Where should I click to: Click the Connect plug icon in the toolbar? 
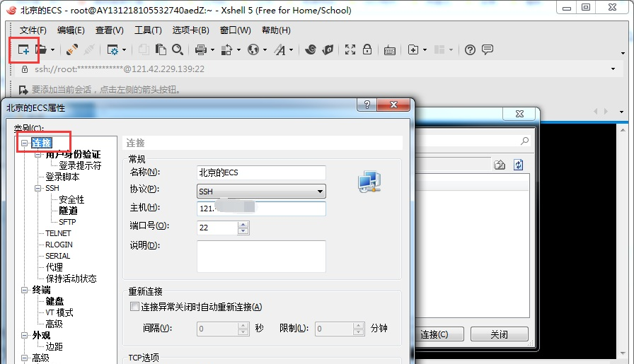(x=72, y=49)
